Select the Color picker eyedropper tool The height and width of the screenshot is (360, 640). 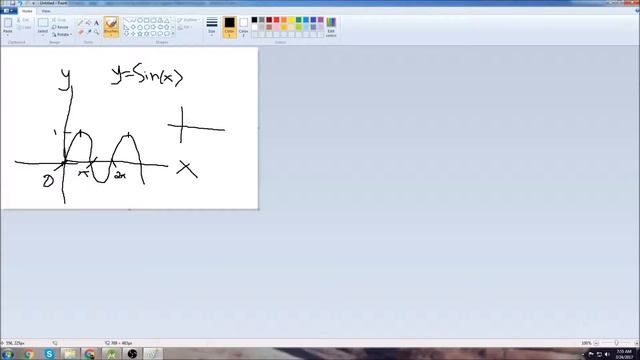tap(89, 32)
